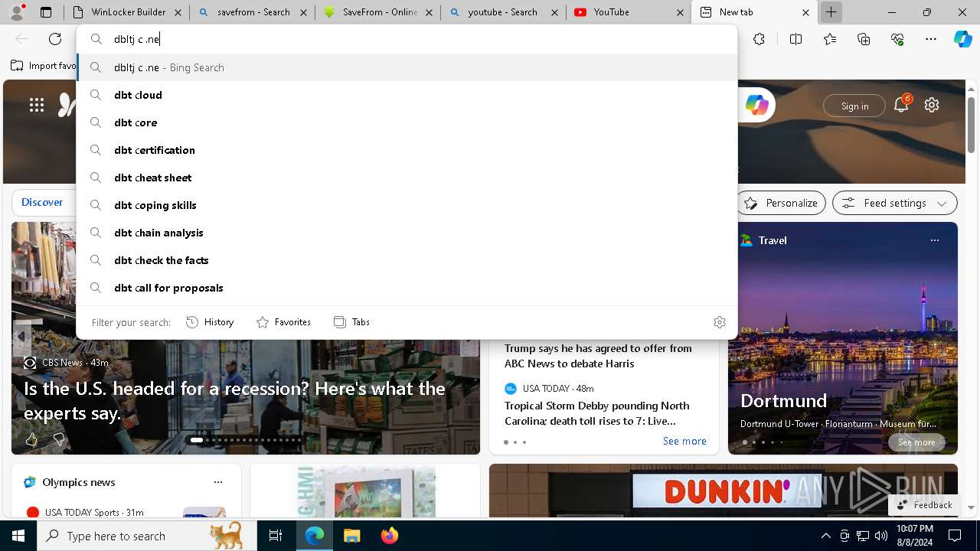Filter search by Favorites
The width and height of the screenshot is (980, 551).
click(x=283, y=322)
